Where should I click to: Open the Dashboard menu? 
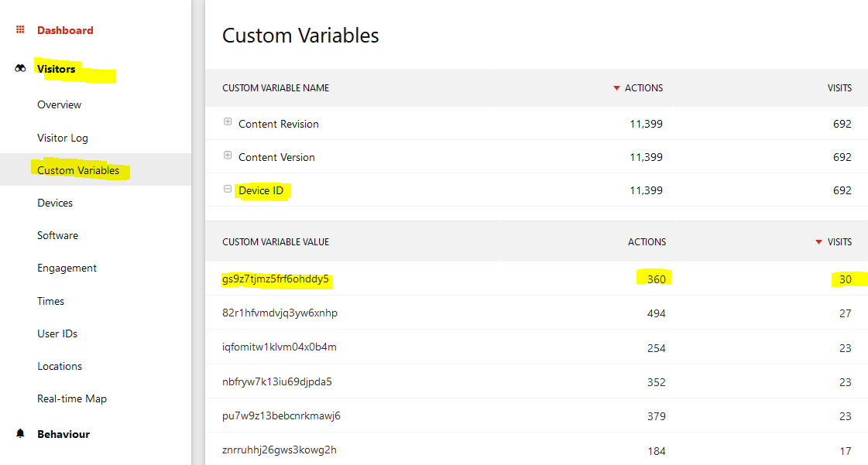tap(65, 30)
